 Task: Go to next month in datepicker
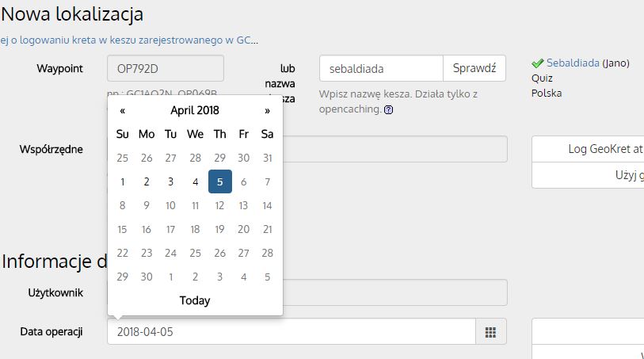(267, 110)
